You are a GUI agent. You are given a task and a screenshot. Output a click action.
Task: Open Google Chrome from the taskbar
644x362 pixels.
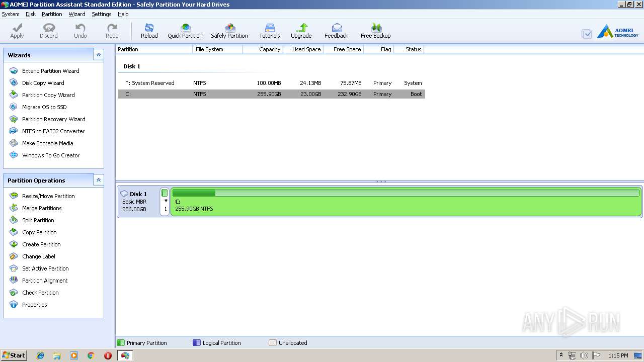91,355
